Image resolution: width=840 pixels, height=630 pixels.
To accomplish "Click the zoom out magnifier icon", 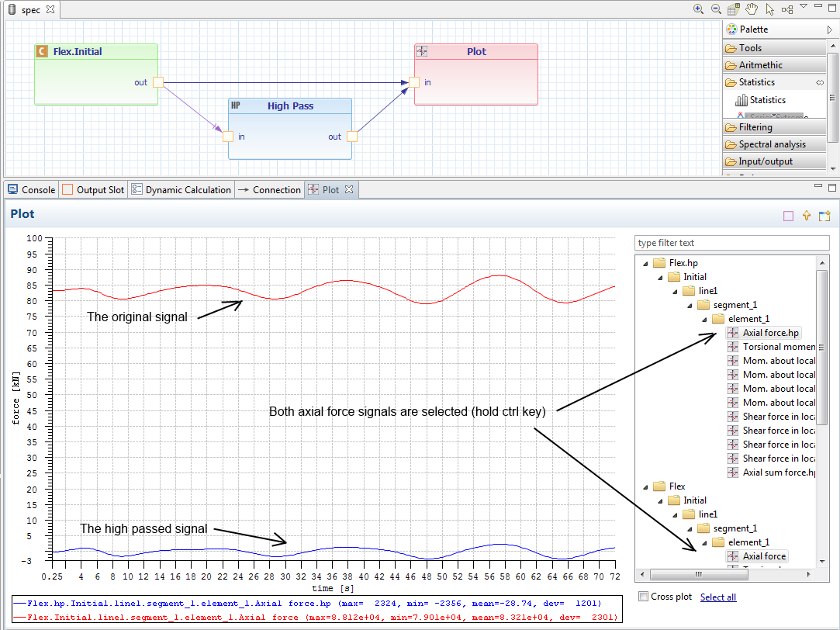I will pyautogui.click(x=716, y=9).
